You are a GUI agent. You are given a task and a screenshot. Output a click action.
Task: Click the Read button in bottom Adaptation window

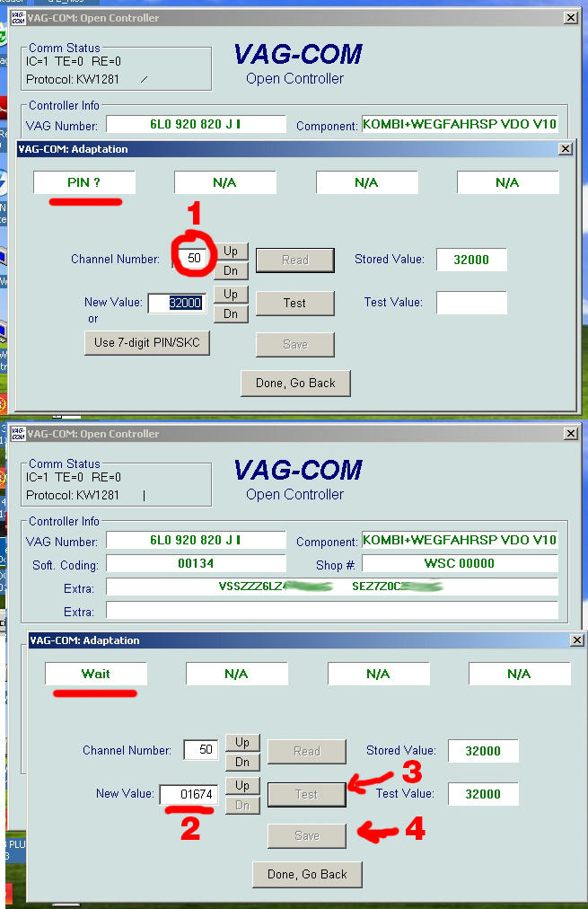pyautogui.click(x=306, y=751)
